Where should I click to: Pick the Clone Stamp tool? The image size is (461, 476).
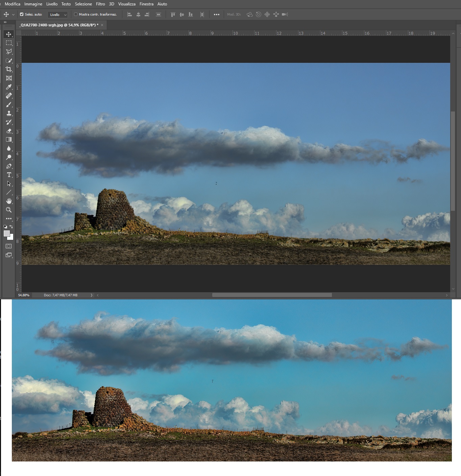9,113
